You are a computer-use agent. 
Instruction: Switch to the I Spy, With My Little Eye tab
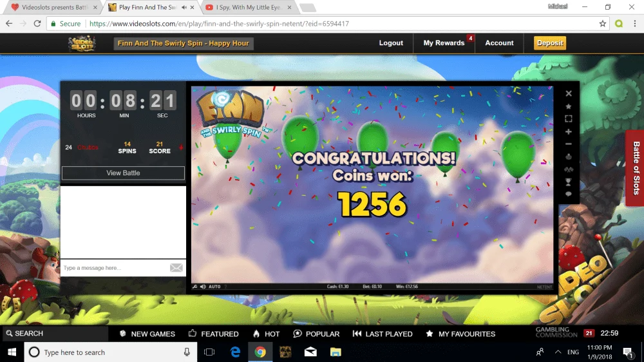click(x=249, y=7)
